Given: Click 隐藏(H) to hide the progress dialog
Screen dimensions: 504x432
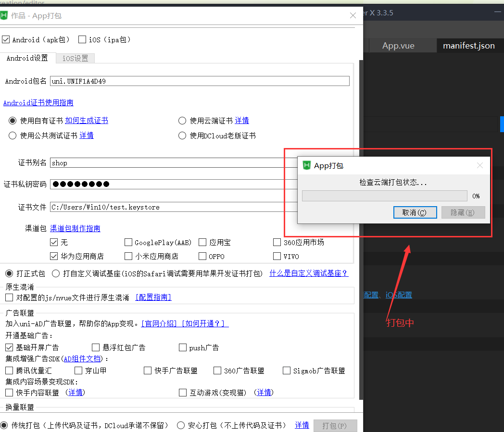Looking at the screenshot, I should click(463, 212).
